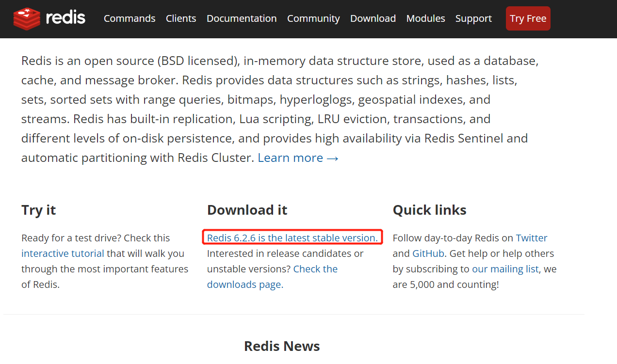Click the Redis News heading

pyautogui.click(x=282, y=346)
